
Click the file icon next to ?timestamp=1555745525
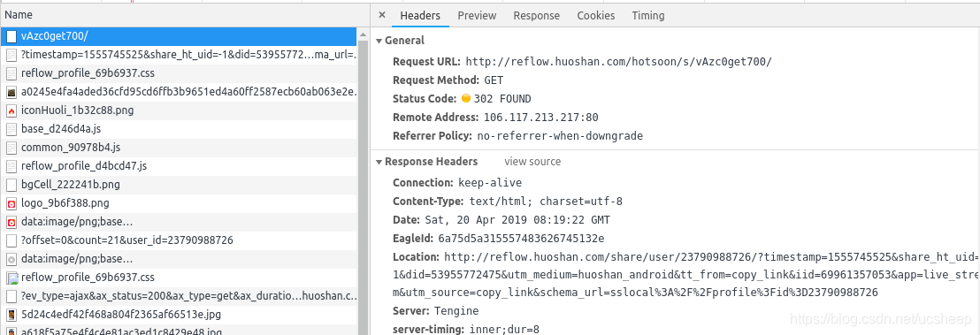(11, 55)
